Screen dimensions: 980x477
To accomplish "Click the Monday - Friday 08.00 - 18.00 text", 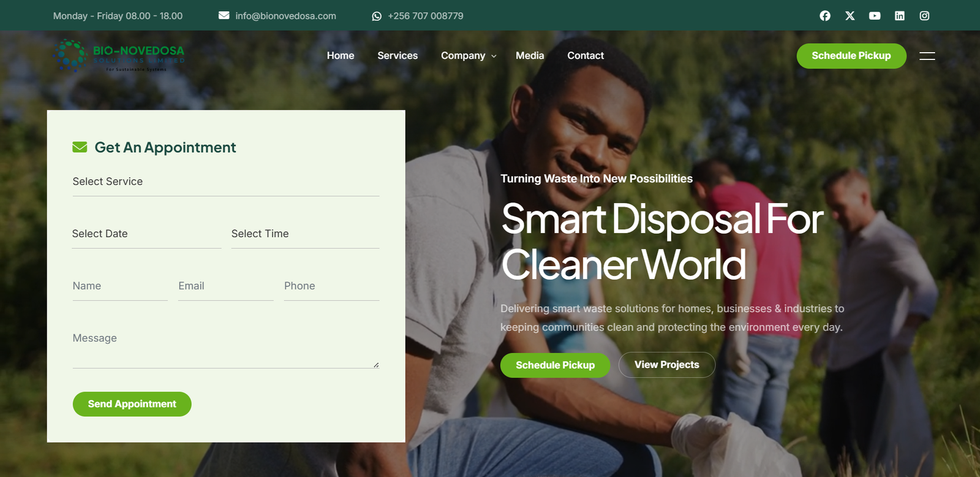I will 118,16.
